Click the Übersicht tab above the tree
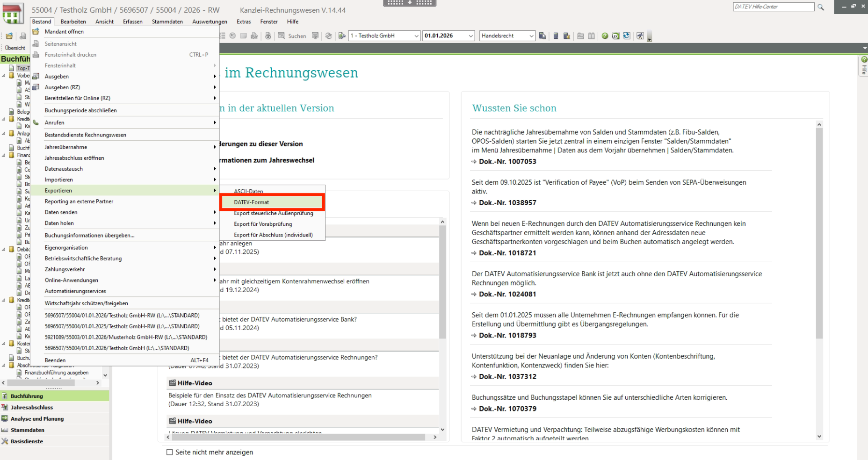The image size is (868, 460). click(15, 48)
